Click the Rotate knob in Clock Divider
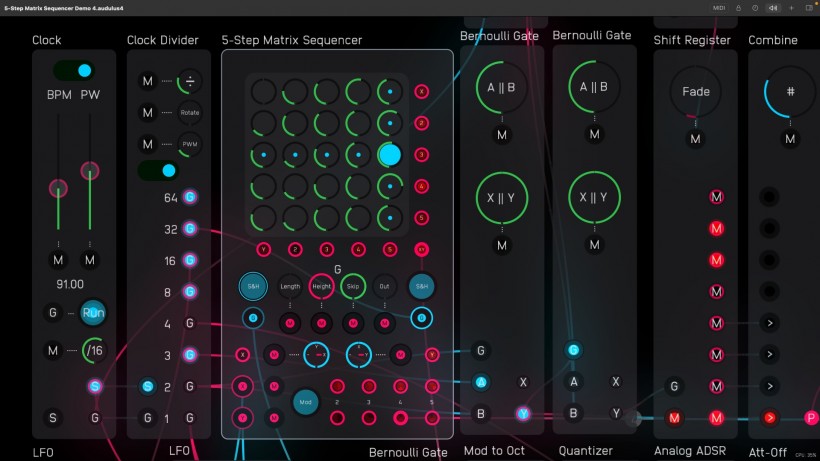 [190, 113]
